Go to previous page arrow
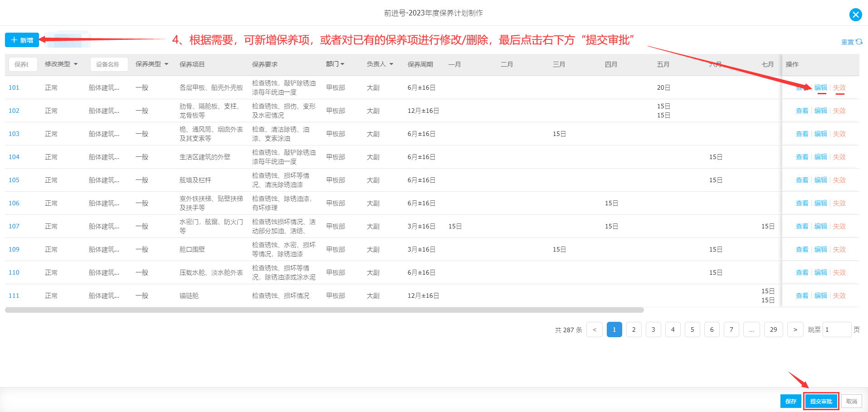 [x=595, y=330]
